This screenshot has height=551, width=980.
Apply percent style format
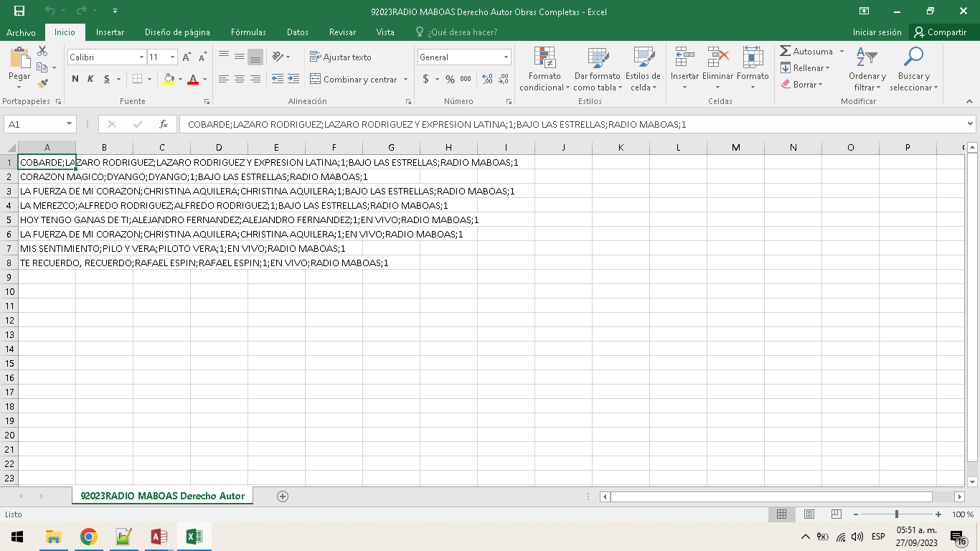pyautogui.click(x=450, y=79)
